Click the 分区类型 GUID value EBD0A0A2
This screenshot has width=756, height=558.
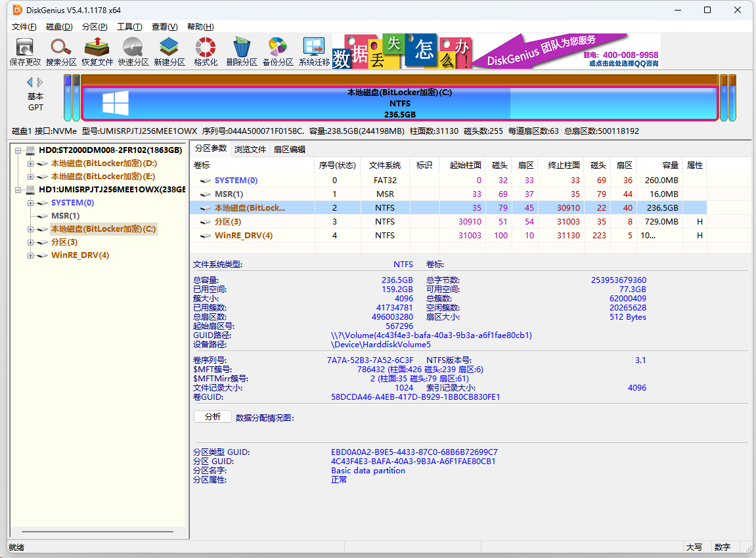click(414, 452)
